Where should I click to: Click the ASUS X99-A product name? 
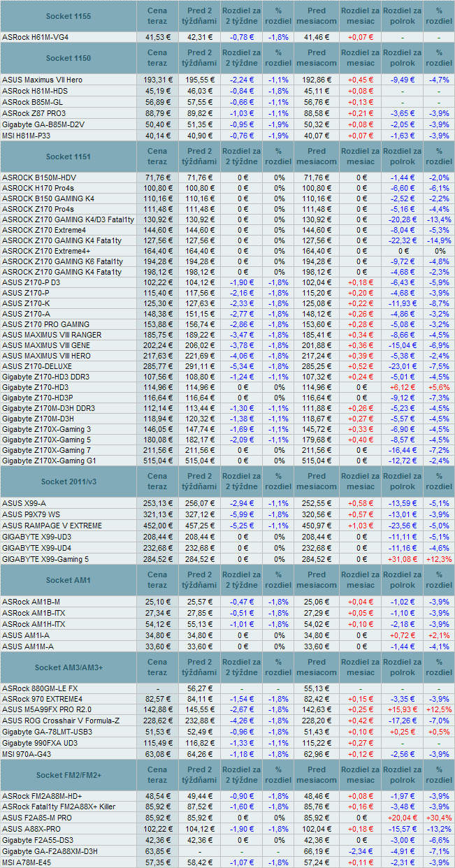[x=24, y=503]
